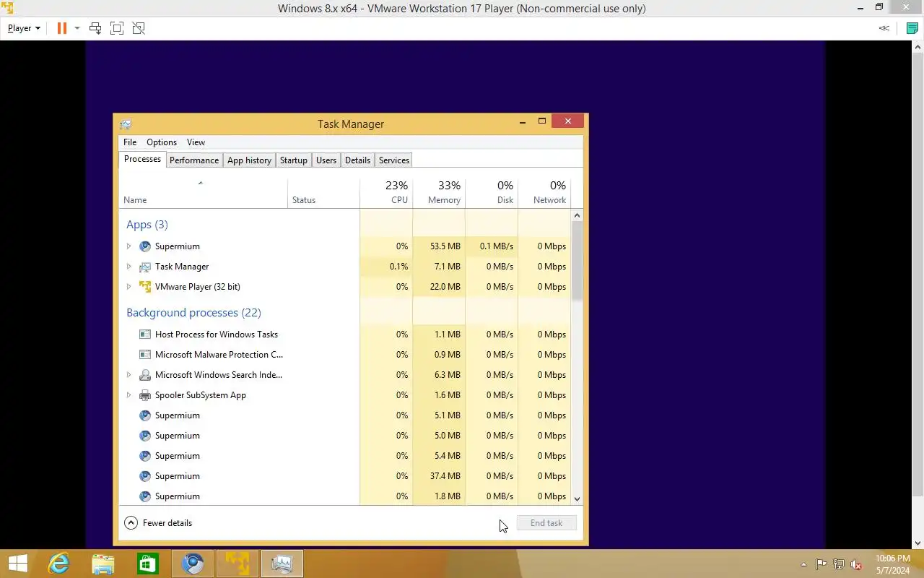Image resolution: width=924 pixels, height=578 pixels.
Task: Expand the Spooler SubSystem App group
Action: click(129, 395)
